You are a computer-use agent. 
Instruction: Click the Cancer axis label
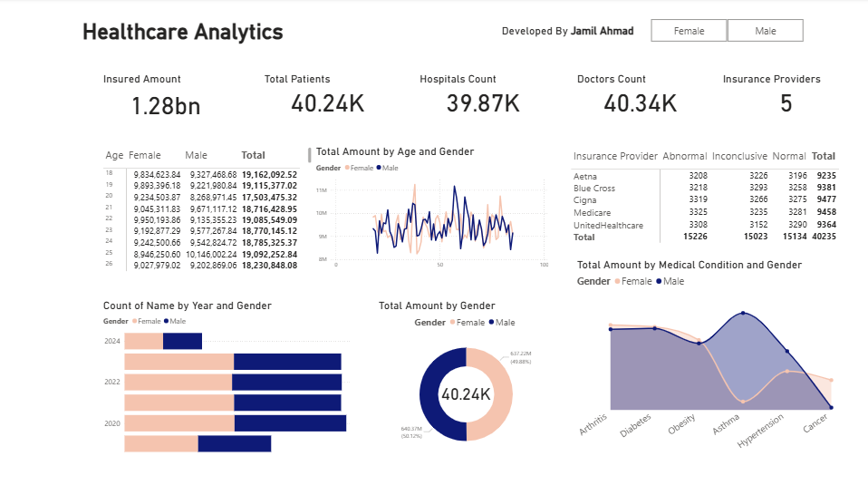click(x=815, y=423)
